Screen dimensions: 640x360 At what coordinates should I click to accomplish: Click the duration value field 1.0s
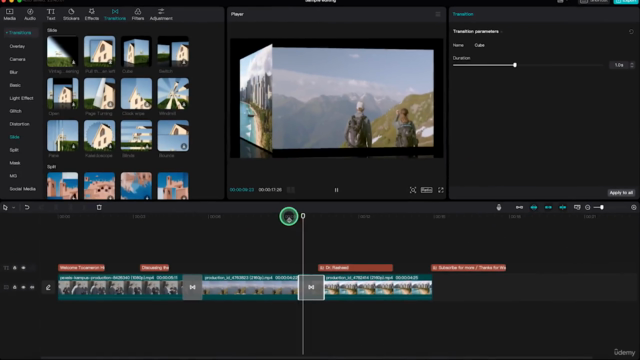point(619,65)
